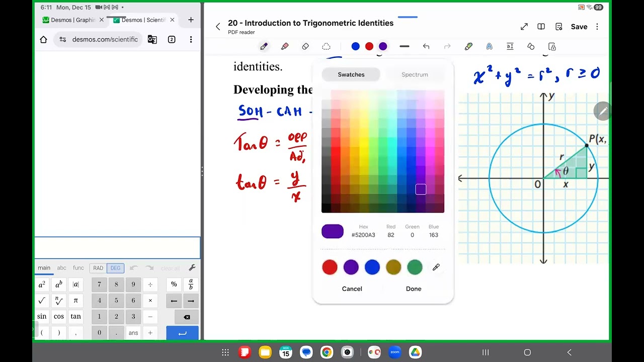The width and height of the screenshot is (644, 362).
Task: Undo last stroke with back arrow
Action: [x=426, y=46]
